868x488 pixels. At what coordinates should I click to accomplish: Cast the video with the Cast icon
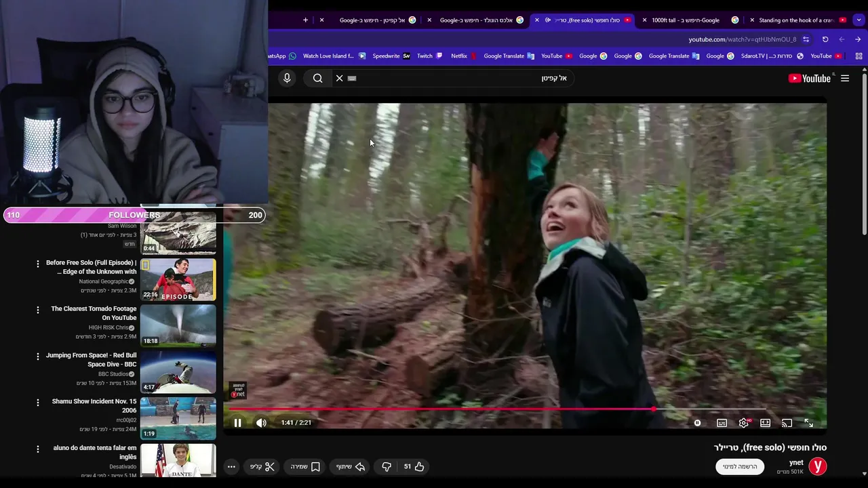point(787,423)
